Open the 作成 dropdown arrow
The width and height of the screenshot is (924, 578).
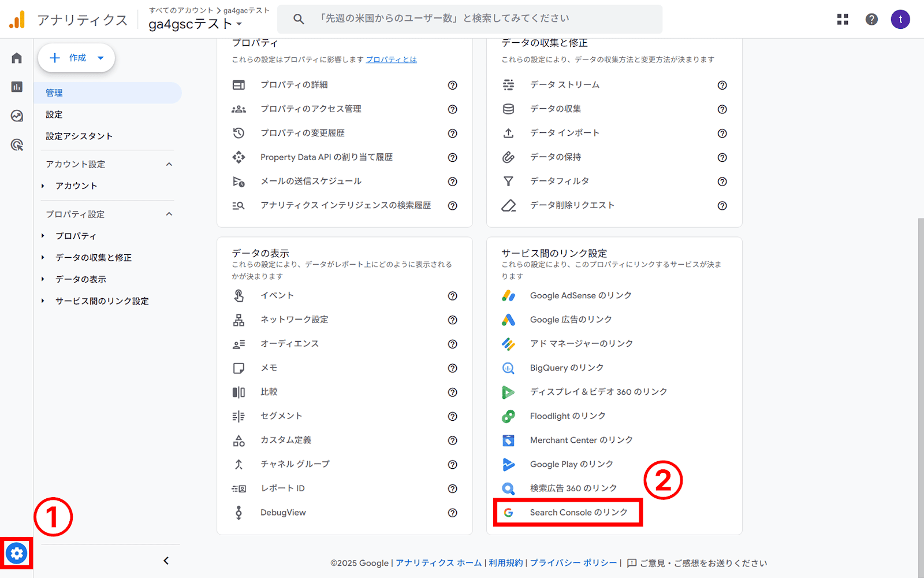click(100, 58)
